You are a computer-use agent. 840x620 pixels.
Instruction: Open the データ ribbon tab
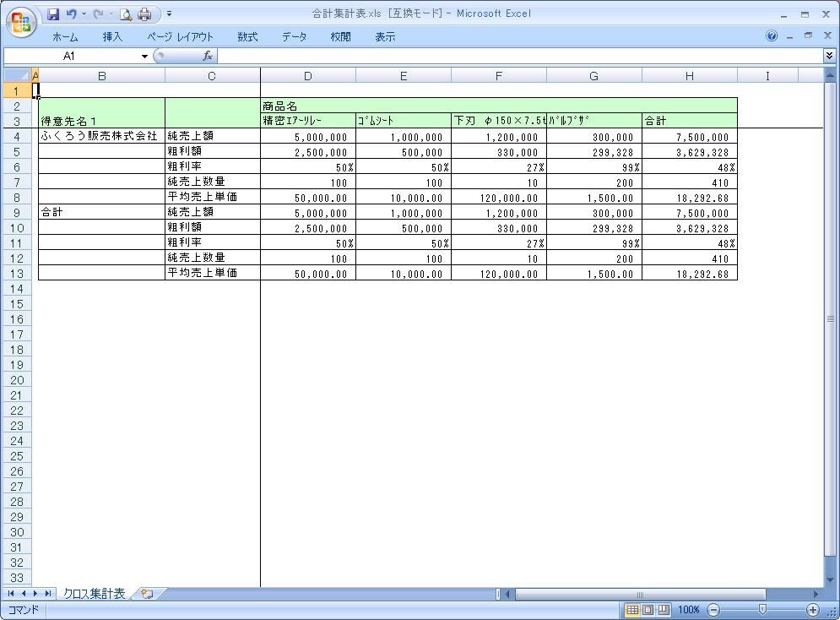tap(294, 37)
